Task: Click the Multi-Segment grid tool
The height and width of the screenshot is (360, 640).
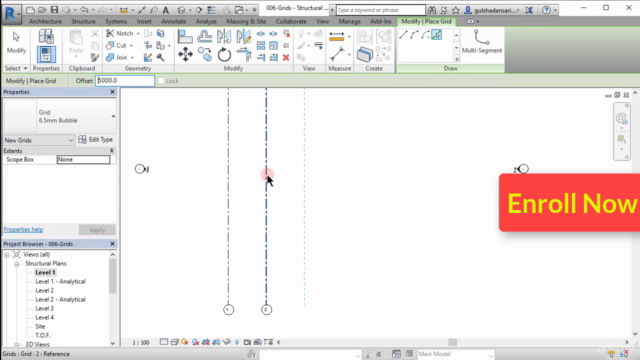Action: pos(482,42)
